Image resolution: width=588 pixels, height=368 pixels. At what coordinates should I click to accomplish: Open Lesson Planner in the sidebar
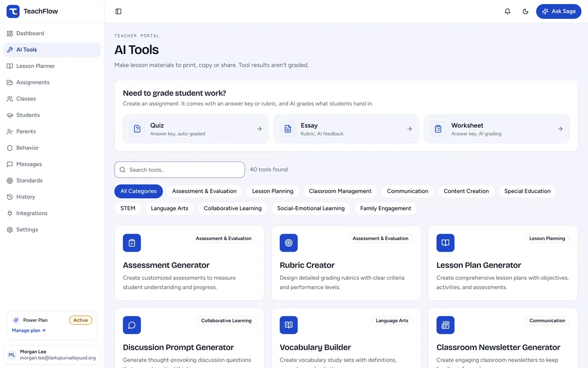click(x=52, y=66)
